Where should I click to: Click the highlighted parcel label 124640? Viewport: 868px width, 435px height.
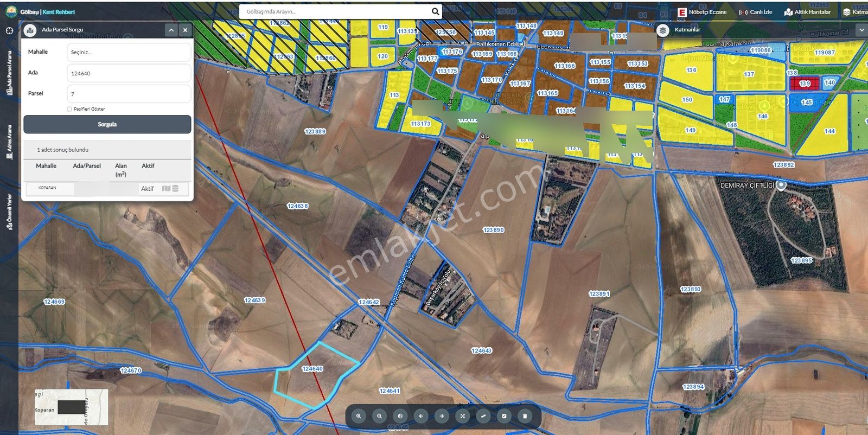(x=312, y=369)
